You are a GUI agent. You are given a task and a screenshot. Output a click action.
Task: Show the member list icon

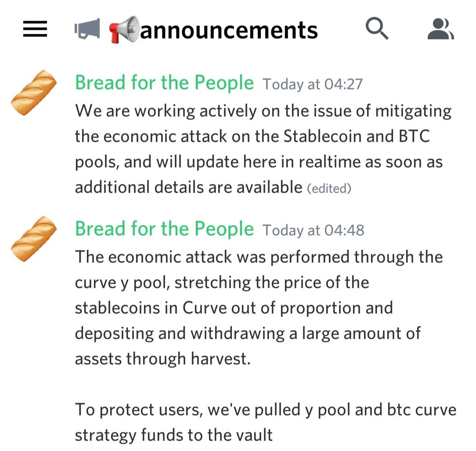tap(440, 29)
